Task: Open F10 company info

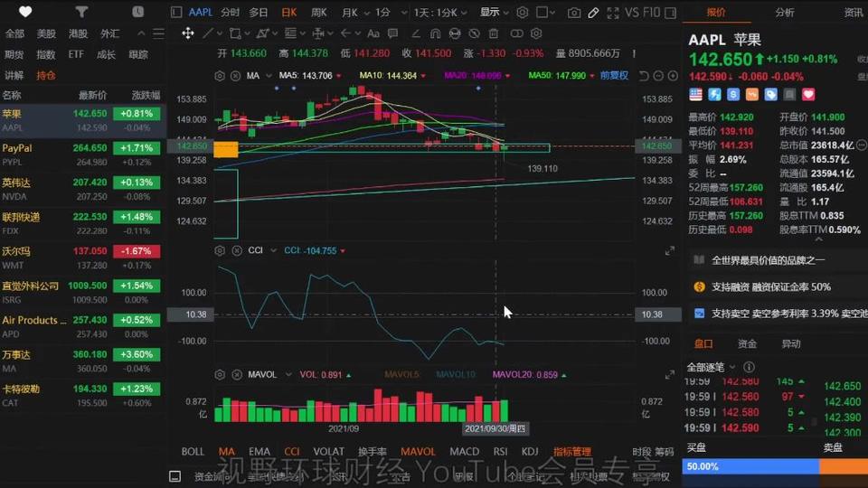Action: pos(652,12)
